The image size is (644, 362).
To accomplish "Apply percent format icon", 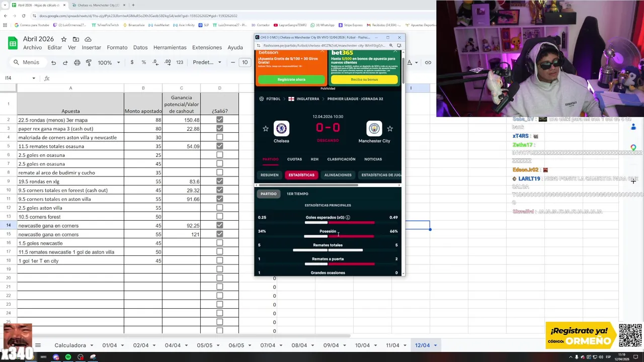I will [144, 62].
